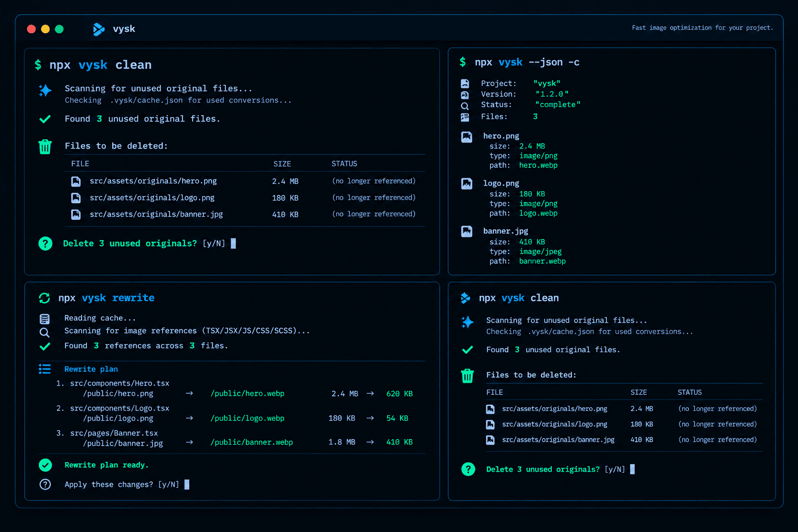Click the Version icon in the JSON panel
The width and height of the screenshot is (798, 532).
(465, 95)
